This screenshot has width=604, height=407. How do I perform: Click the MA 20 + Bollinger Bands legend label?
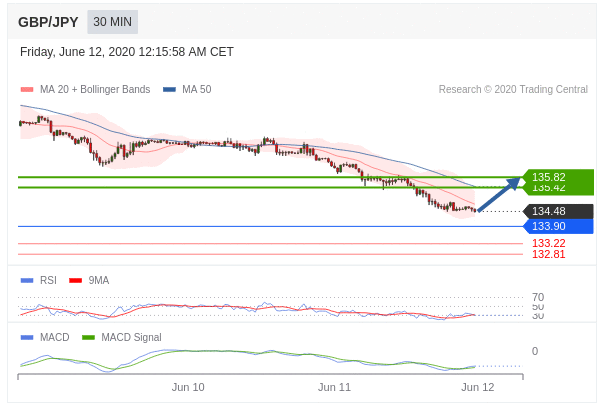click(x=95, y=89)
